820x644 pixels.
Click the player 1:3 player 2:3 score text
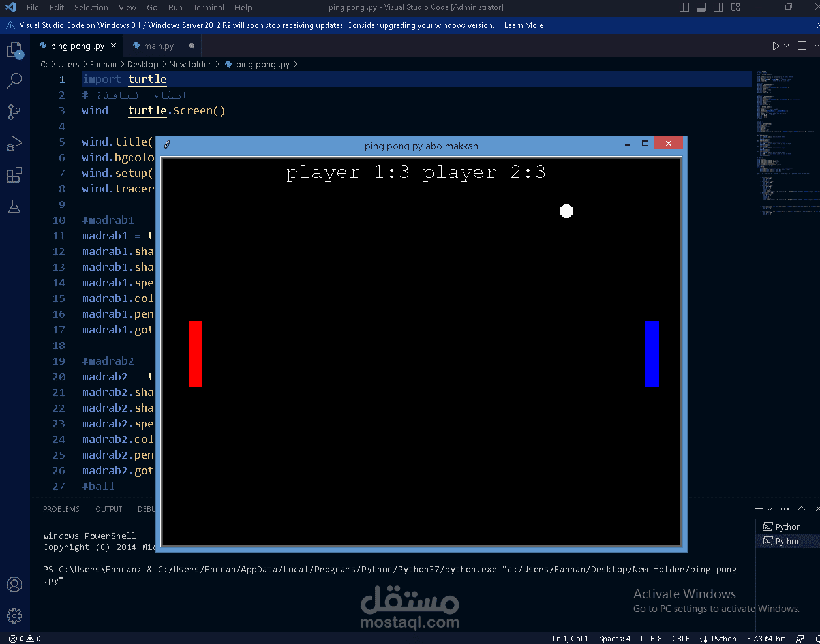(x=416, y=172)
